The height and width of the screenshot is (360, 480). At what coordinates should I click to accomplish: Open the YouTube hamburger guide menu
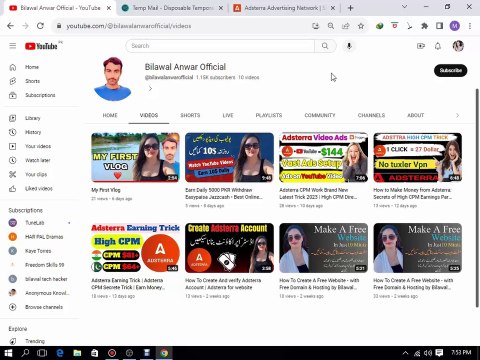tap(13, 46)
